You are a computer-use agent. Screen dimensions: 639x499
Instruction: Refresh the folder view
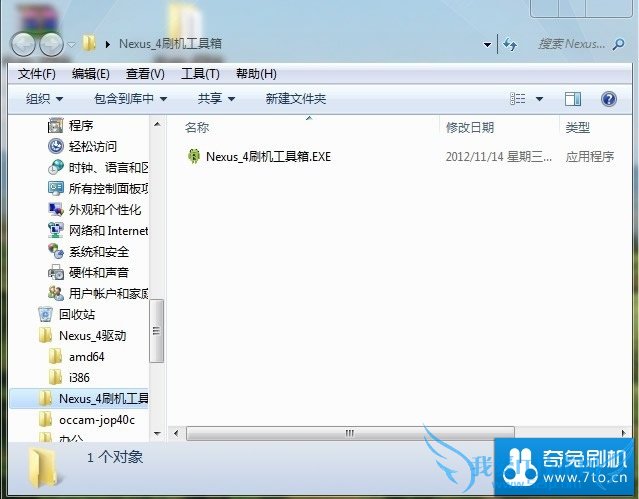coord(510,44)
